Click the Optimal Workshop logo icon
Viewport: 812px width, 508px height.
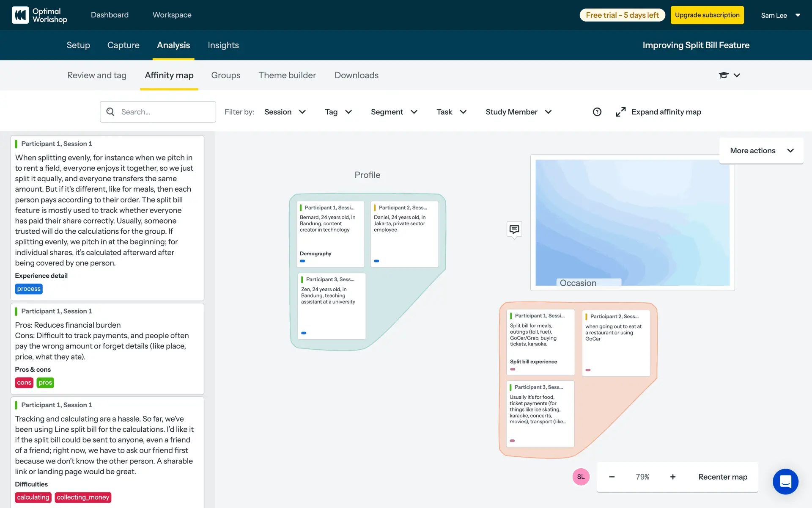20,15
